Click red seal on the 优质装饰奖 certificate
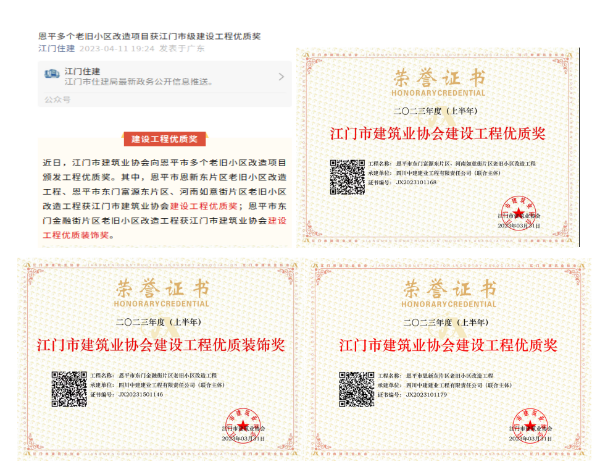The image size is (600, 472). pyautogui.click(x=243, y=426)
